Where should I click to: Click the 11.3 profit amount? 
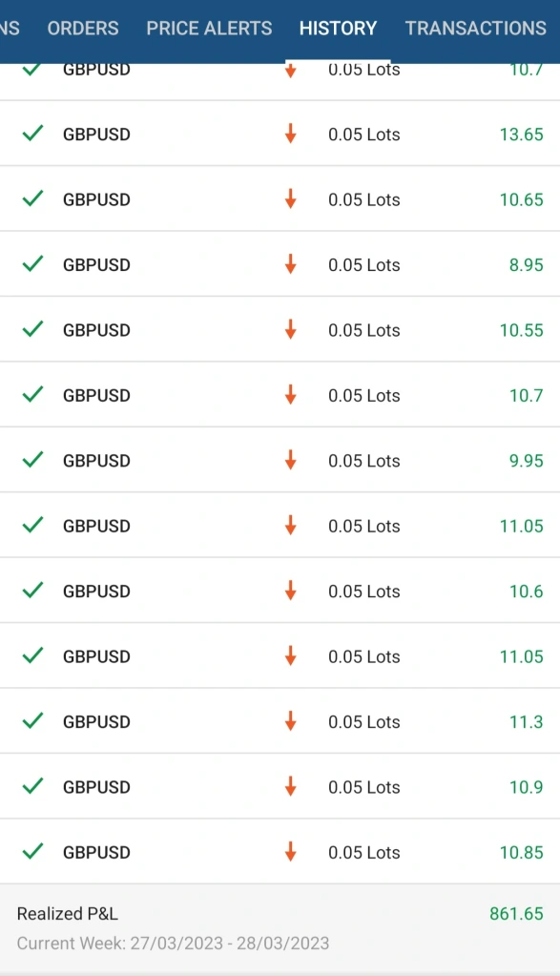pyautogui.click(x=527, y=721)
